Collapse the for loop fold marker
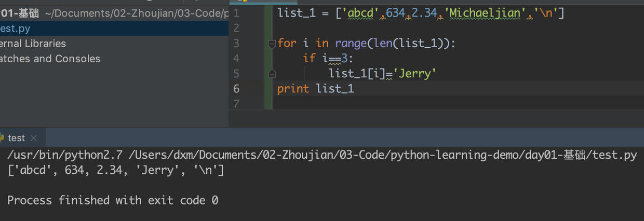 272,44
